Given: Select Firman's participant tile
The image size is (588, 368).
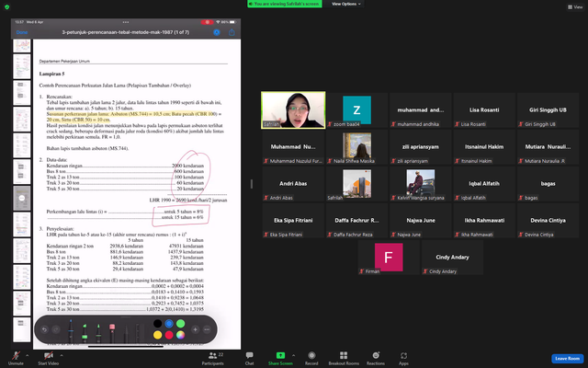Looking at the screenshot, I should point(389,258).
